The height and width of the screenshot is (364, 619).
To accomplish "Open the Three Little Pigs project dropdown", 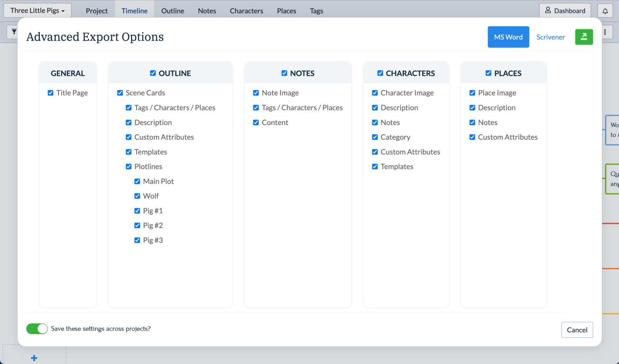I will (37, 10).
